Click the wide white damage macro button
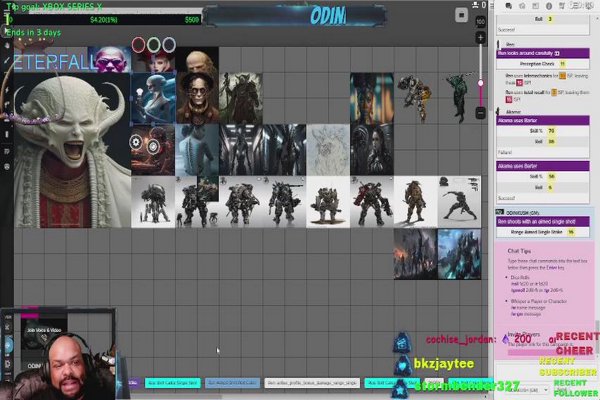 pos(312,382)
